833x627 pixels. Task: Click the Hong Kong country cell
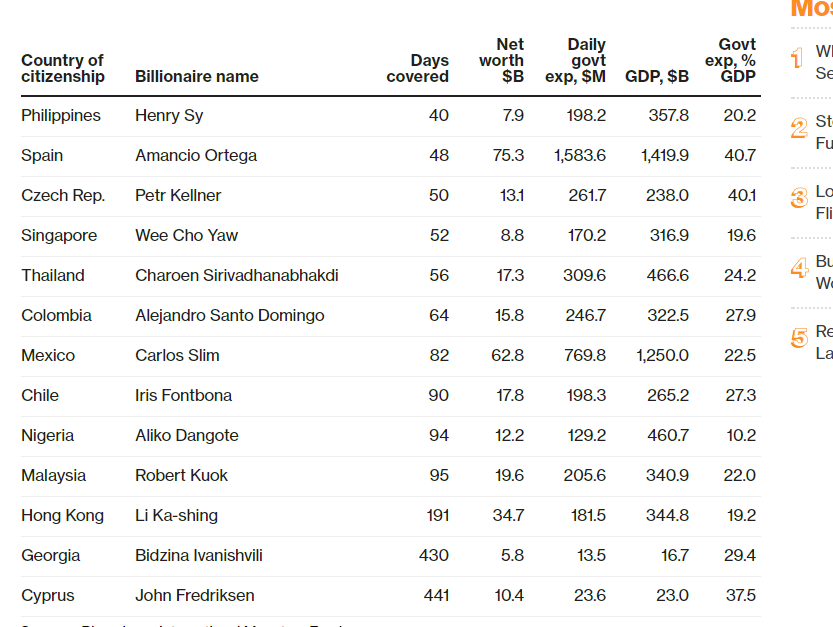pos(62,516)
